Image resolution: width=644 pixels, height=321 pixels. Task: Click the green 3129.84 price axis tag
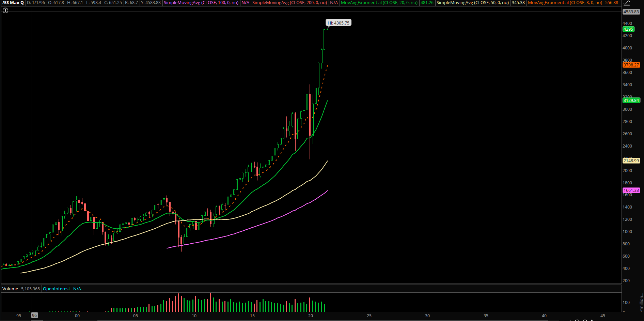[631, 101]
